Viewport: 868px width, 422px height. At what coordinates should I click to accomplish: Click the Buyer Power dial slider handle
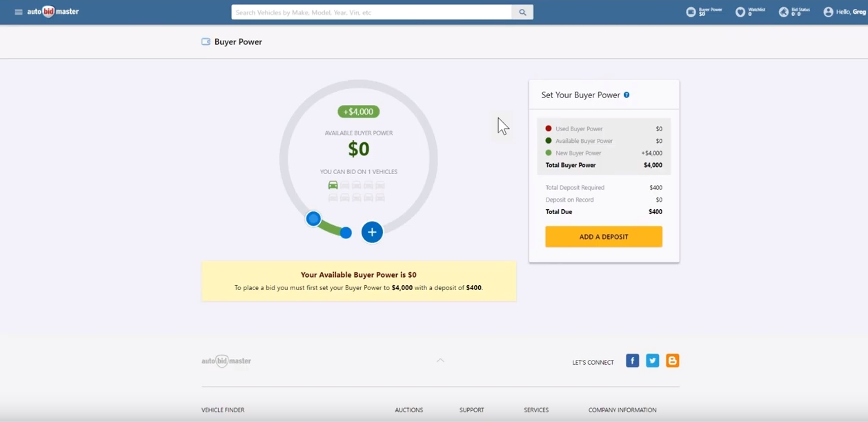pos(313,219)
